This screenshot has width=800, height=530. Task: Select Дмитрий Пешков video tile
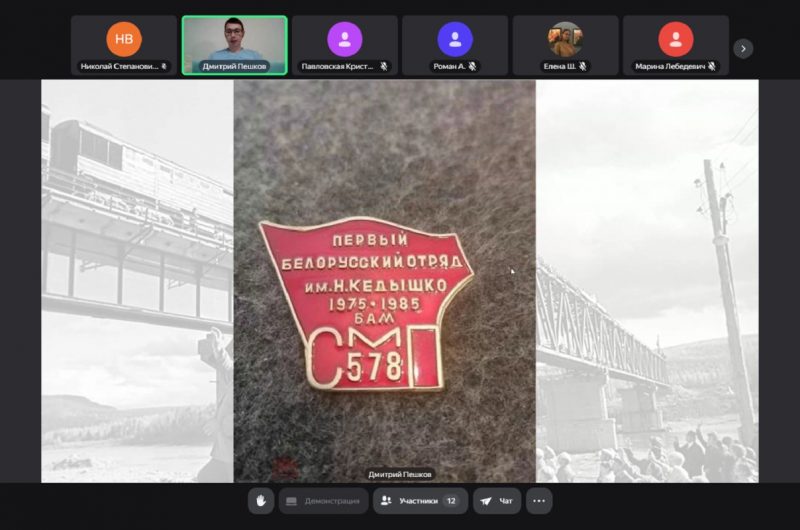234,45
